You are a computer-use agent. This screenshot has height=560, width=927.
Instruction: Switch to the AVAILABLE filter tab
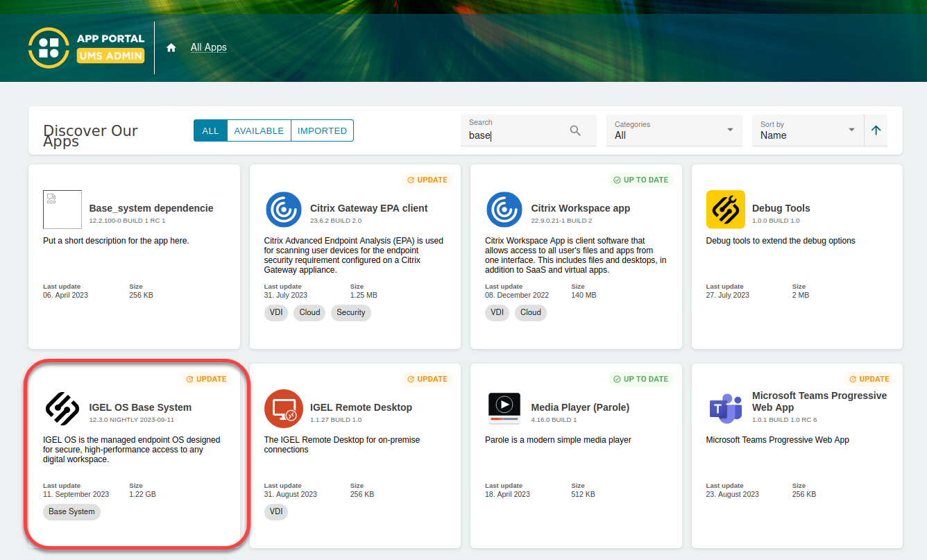[259, 130]
